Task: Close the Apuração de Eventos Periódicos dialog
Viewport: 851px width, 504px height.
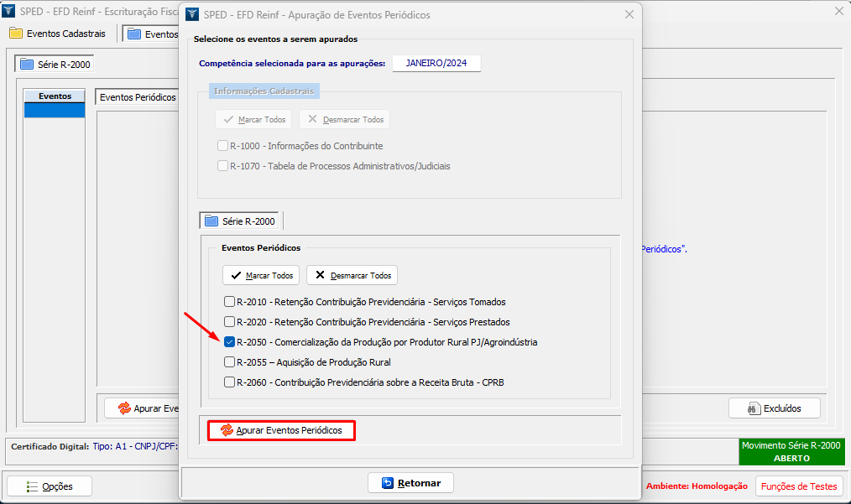Action: [x=629, y=14]
